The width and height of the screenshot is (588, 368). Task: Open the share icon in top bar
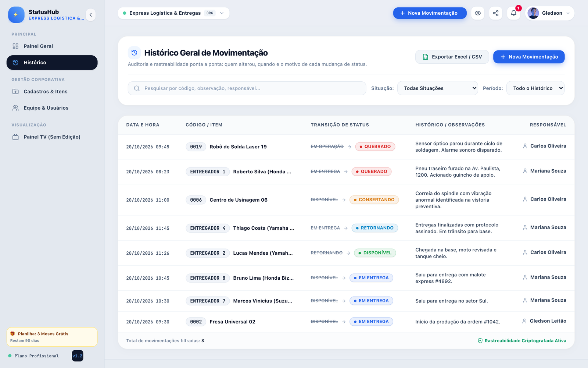pos(496,13)
